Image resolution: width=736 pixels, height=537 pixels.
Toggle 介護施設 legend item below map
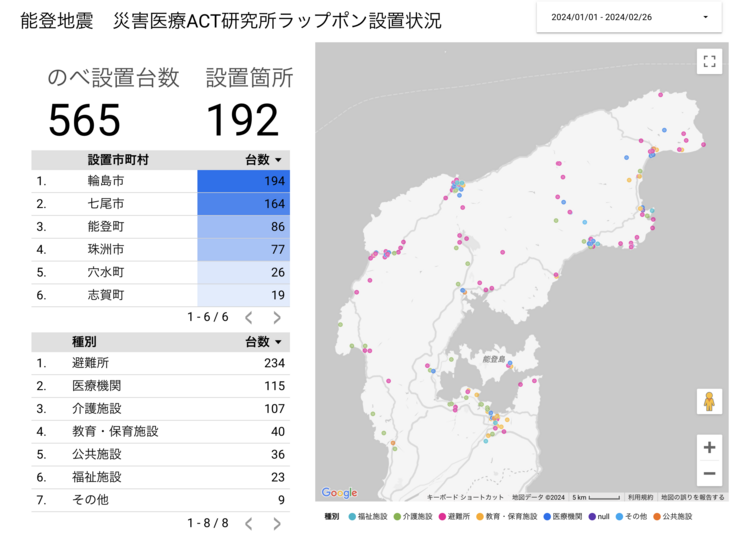tap(413, 517)
